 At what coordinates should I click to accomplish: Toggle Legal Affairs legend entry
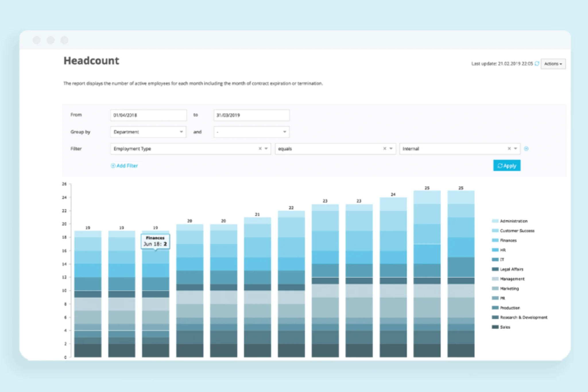coord(508,269)
